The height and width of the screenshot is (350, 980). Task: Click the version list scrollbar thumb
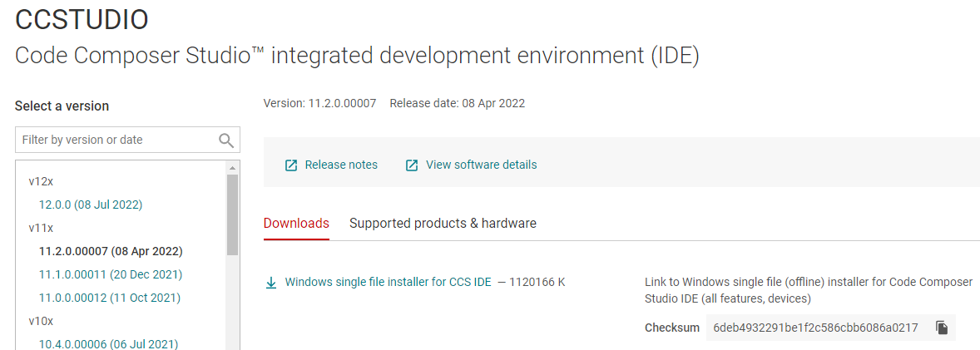(x=232, y=214)
